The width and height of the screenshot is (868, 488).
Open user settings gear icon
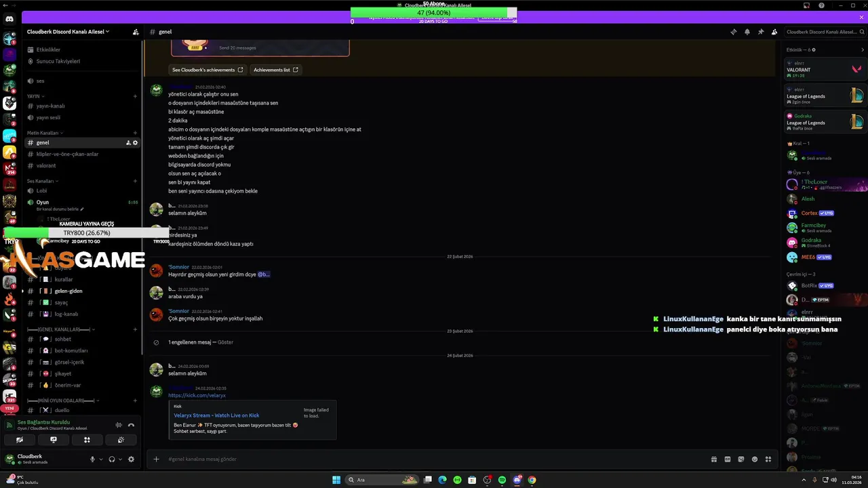131,459
